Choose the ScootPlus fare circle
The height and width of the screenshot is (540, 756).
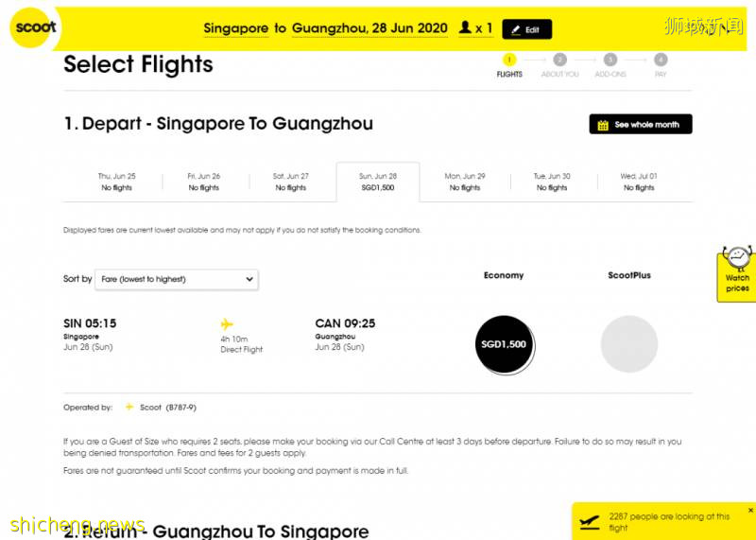point(629,344)
